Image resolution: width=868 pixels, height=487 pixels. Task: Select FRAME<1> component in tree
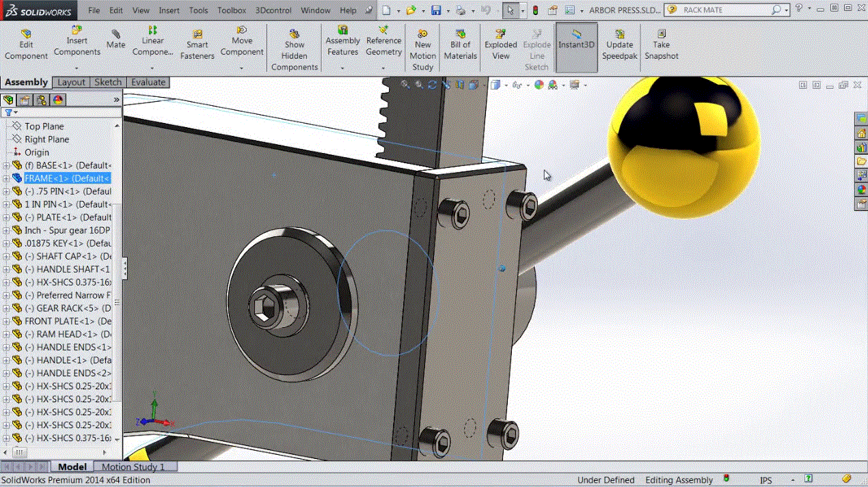point(67,178)
